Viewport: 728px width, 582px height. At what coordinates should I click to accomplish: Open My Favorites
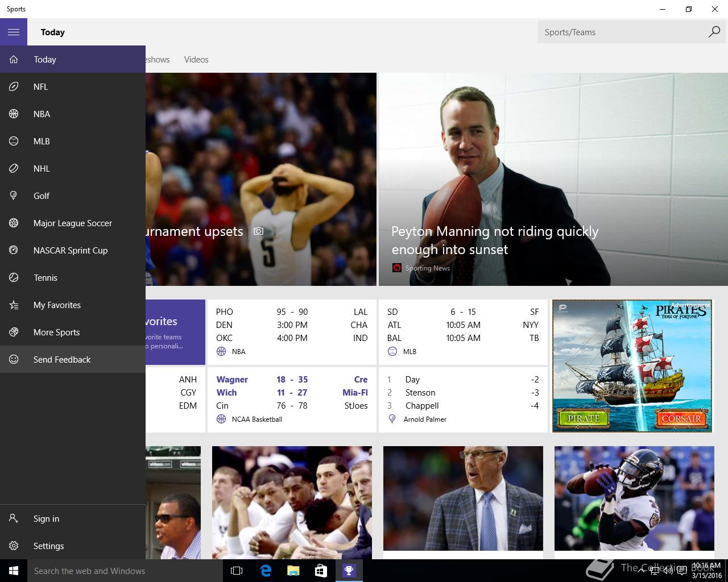pos(73,305)
